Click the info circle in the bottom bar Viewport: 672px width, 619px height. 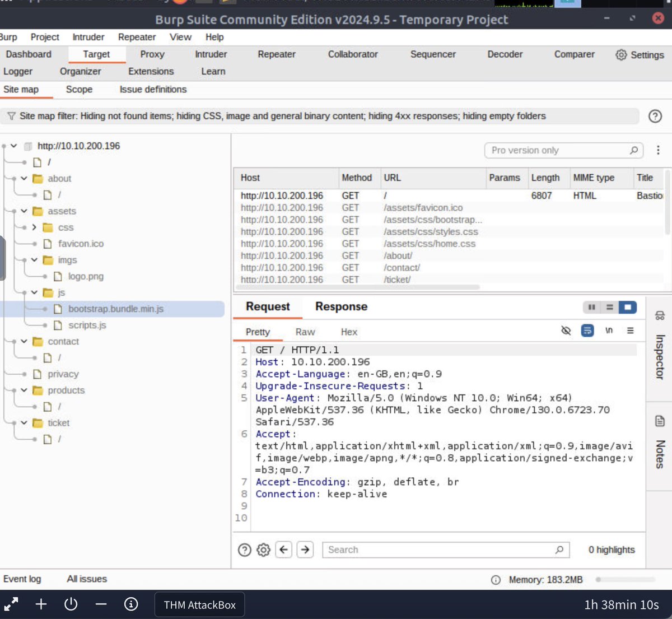point(131,604)
